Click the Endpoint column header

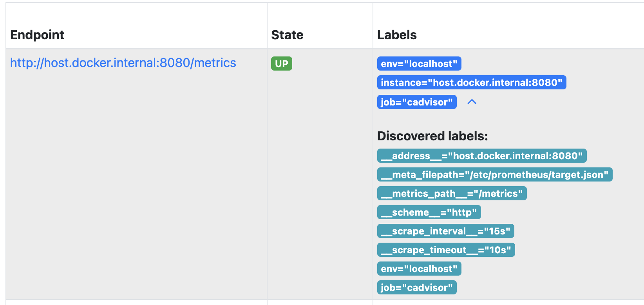37,35
